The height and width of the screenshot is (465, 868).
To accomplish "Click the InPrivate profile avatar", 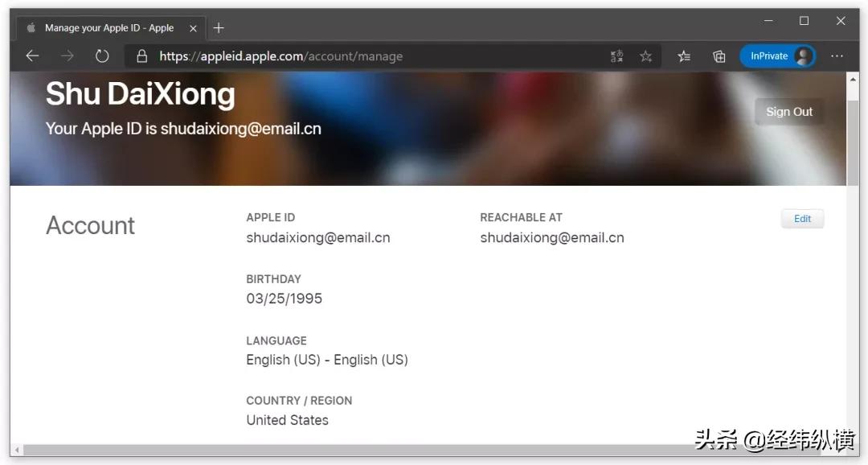I will [x=804, y=56].
